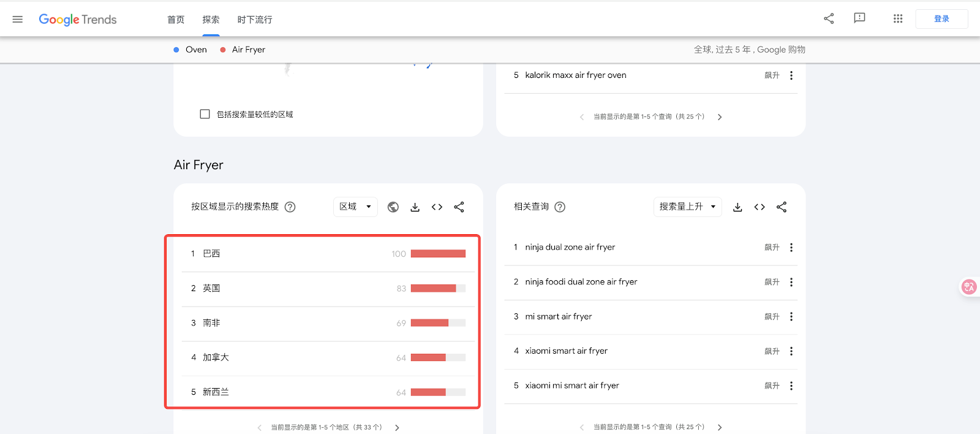Download the region interest CSV
Viewport: 980px width, 434px height.
(415, 207)
